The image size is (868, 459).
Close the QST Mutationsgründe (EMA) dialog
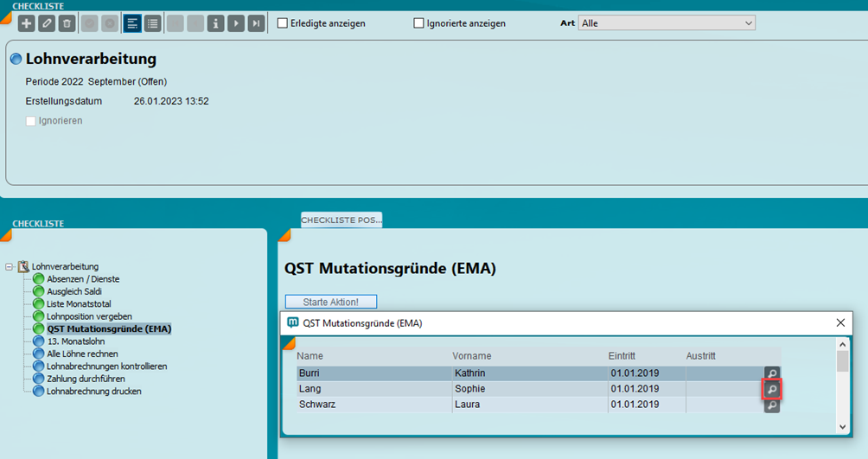pos(840,322)
